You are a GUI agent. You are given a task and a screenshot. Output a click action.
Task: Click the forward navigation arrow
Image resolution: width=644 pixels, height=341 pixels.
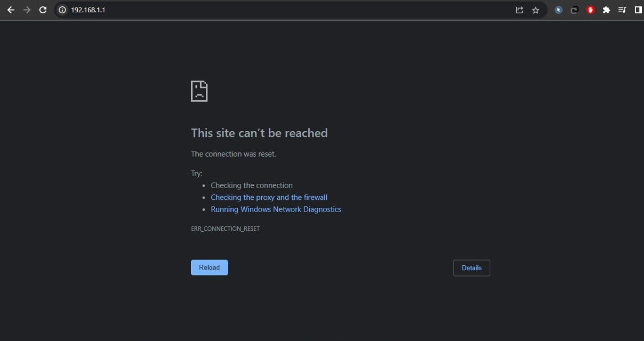point(27,10)
